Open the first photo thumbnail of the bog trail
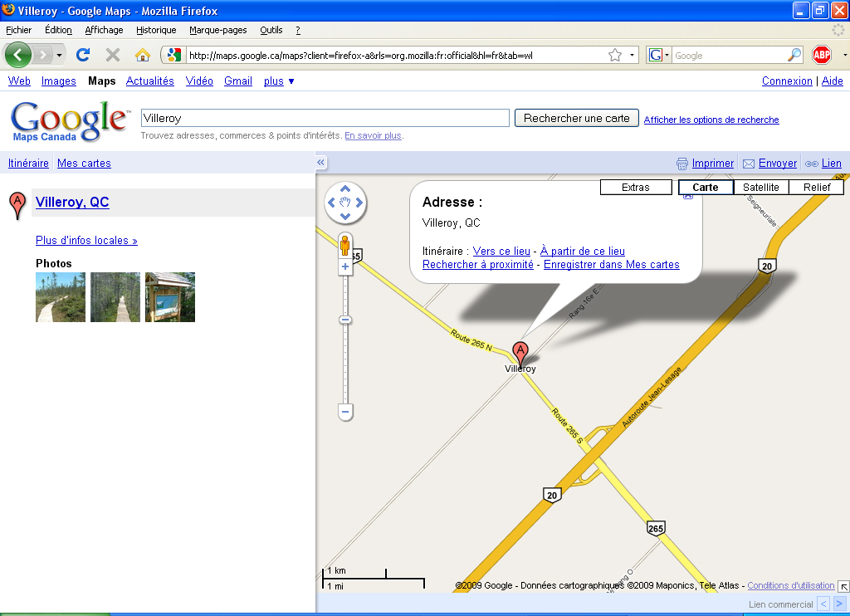This screenshot has height=616, width=850. click(x=60, y=297)
